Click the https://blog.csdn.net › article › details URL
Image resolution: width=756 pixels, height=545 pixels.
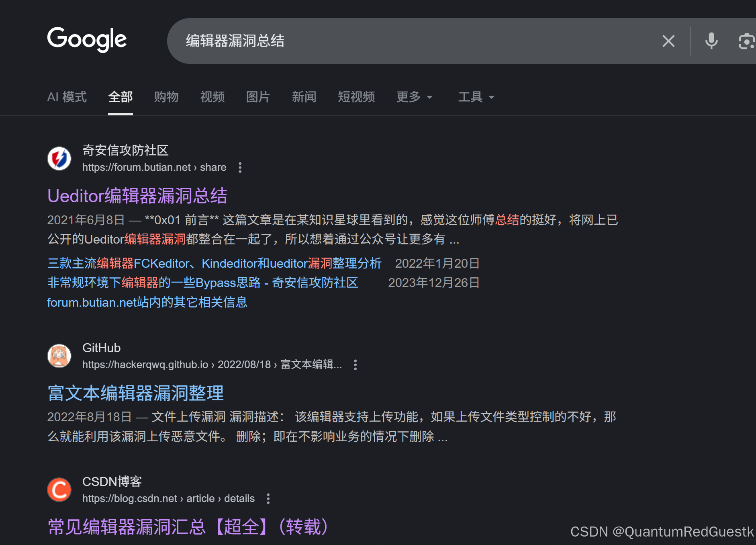point(168,499)
